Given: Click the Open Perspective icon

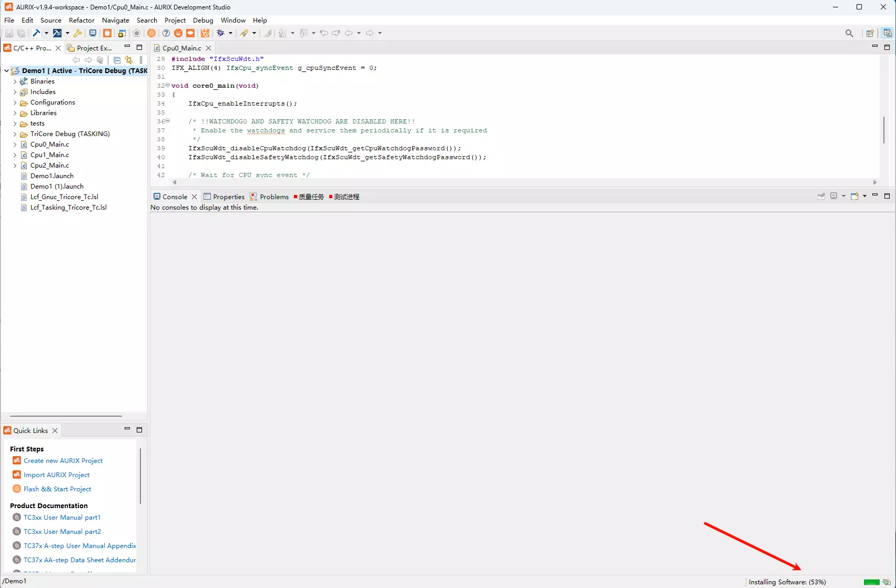Looking at the screenshot, I should 870,33.
